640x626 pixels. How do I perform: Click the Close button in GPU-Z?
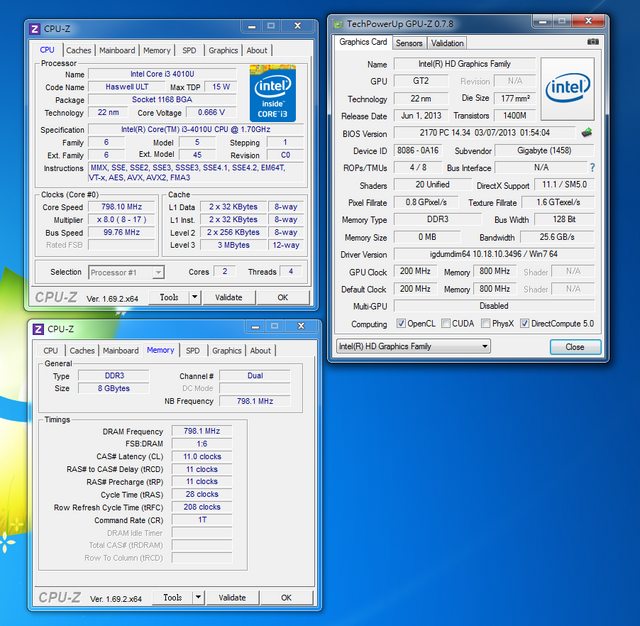(575, 347)
